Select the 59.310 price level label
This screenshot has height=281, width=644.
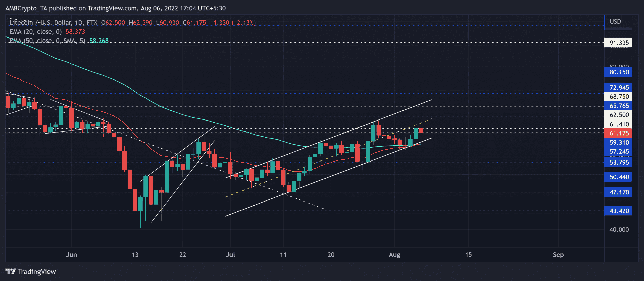click(x=618, y=142)
